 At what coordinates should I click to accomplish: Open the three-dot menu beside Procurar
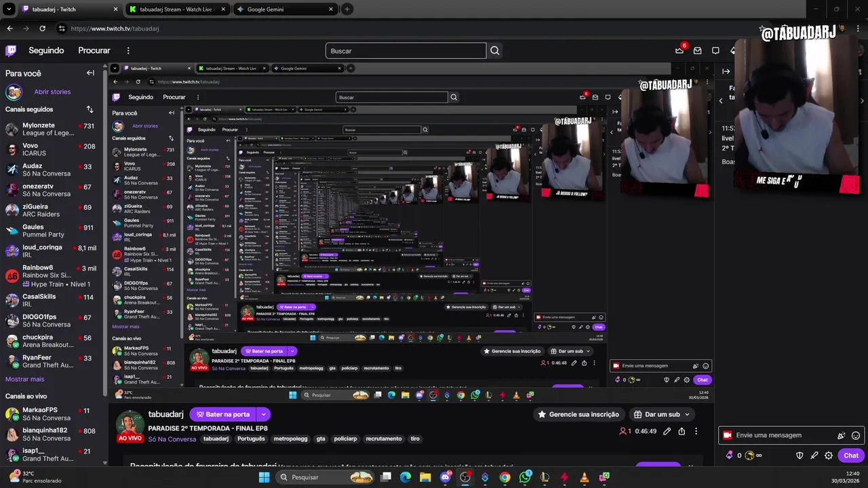[128, 50]
